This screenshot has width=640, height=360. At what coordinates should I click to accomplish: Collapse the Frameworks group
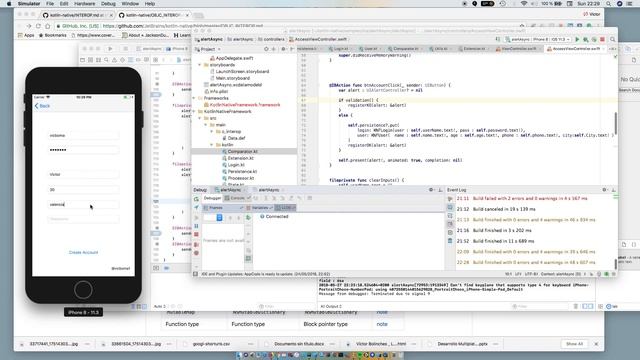pos(194,98)
